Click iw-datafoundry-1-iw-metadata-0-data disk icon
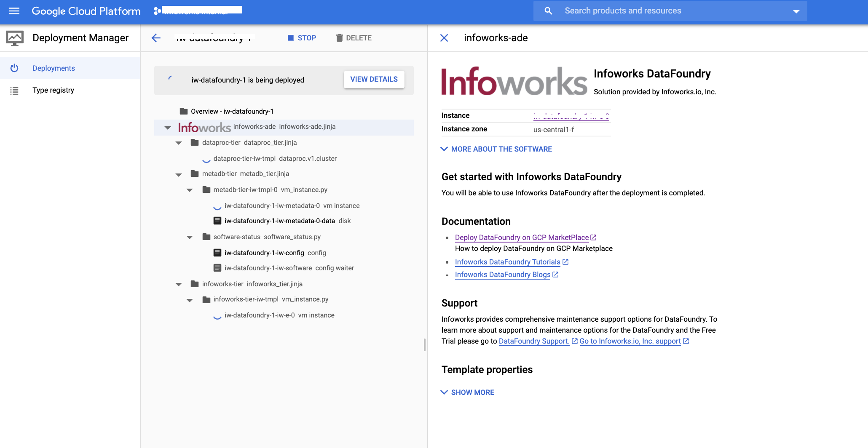 click(x=217, y=221)
